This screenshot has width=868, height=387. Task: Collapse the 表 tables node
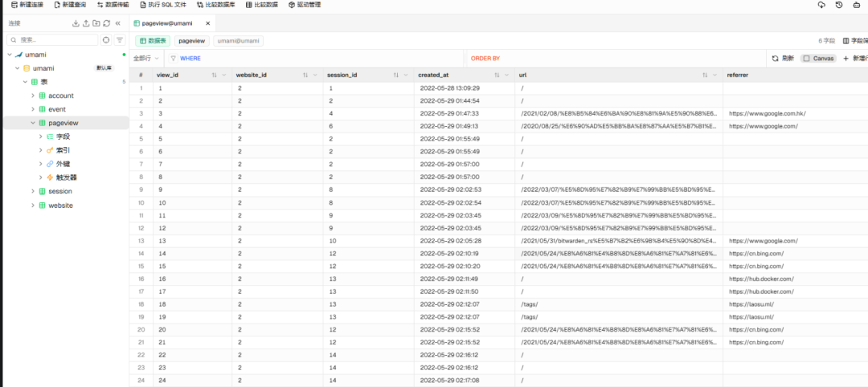point(25,82)
